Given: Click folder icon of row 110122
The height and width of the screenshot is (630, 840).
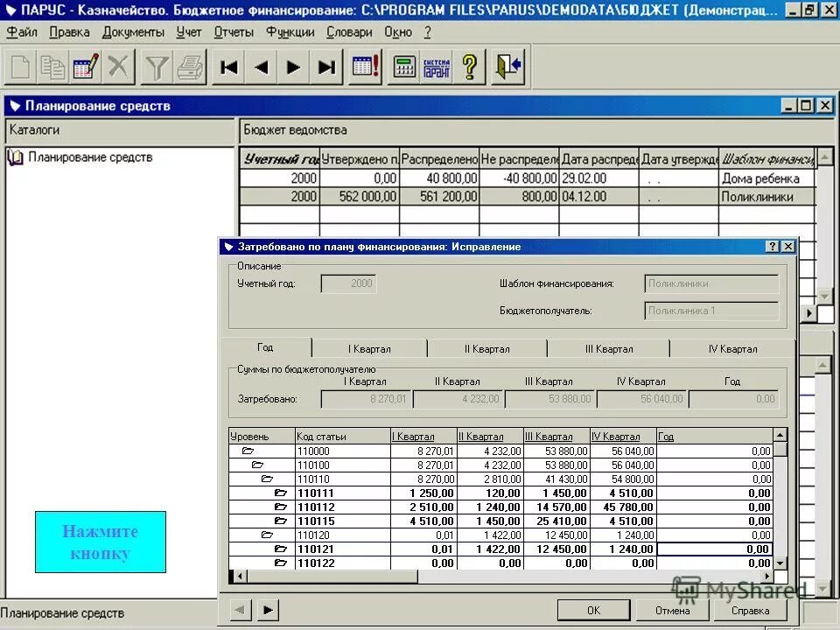Looking at the screenshot, I should [x=281, y=563].
